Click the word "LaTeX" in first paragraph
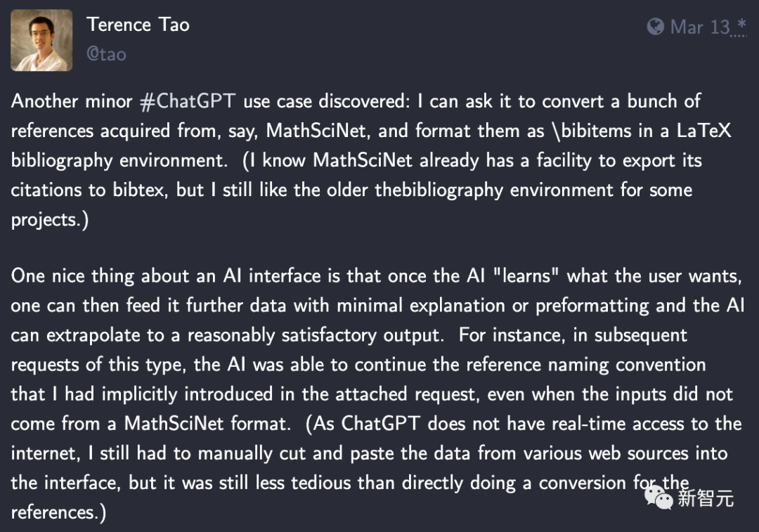 tap(703, 131)
